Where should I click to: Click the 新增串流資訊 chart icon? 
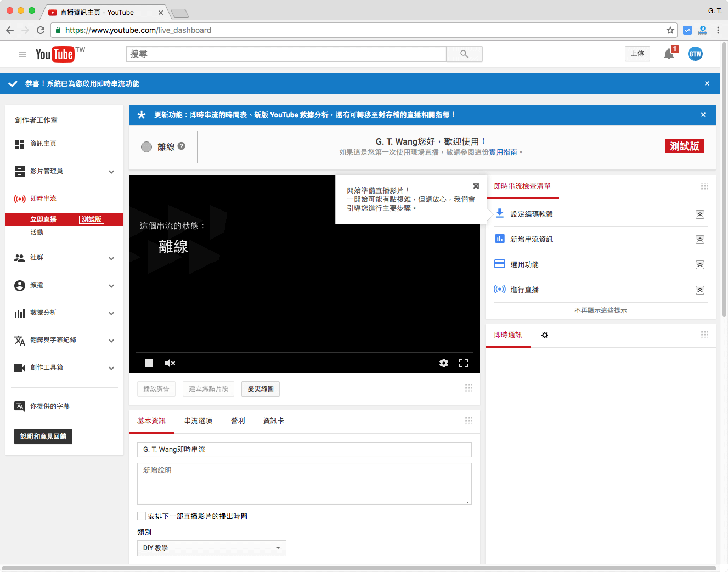pos(499,239)
